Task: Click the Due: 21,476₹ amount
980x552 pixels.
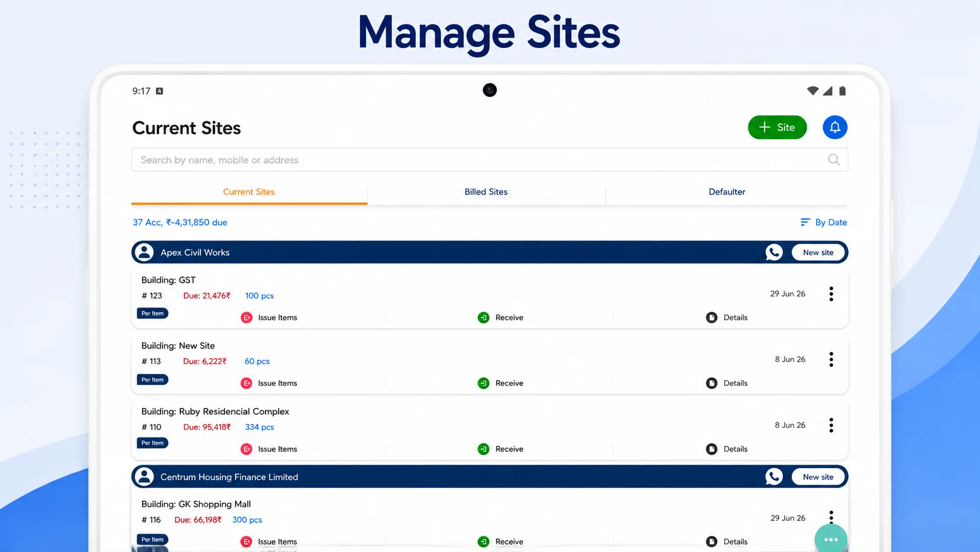Action: click(x=207, y=296)
